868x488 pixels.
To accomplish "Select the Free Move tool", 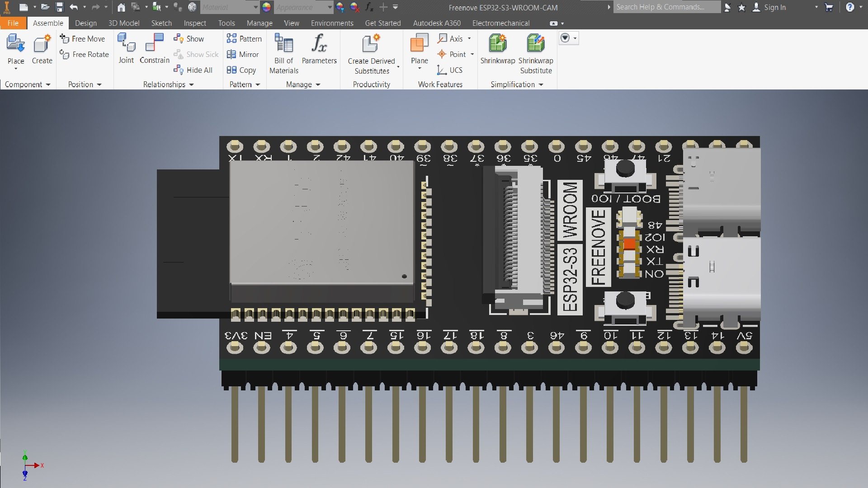I will [x=83, y=39].
